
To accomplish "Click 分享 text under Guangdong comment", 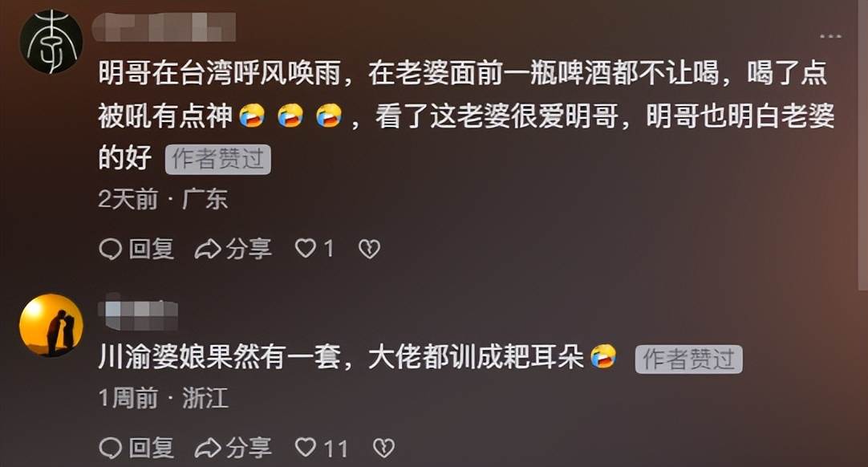I will (x=249, y=250).
